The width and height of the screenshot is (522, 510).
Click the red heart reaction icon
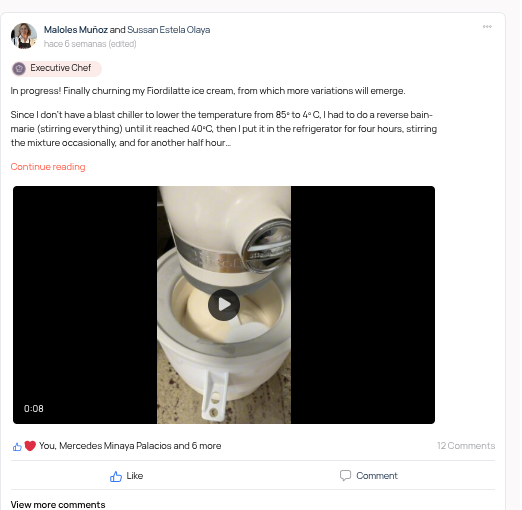point(30,446)
